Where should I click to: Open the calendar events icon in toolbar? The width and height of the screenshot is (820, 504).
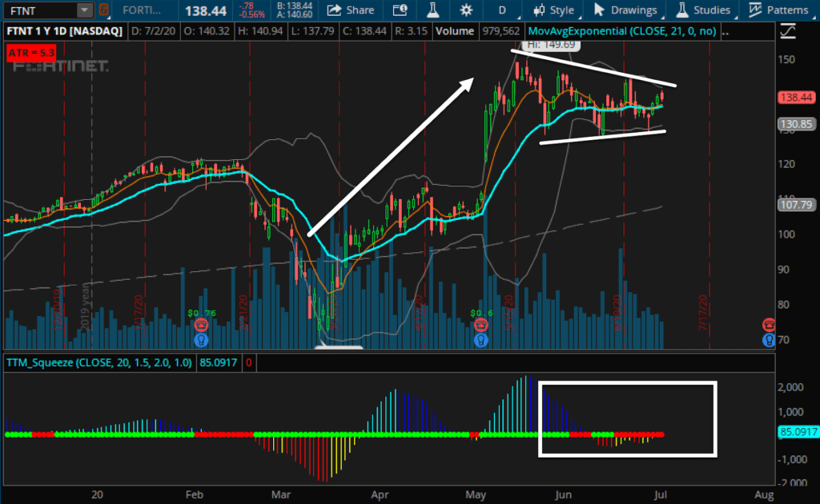[400, 10]
